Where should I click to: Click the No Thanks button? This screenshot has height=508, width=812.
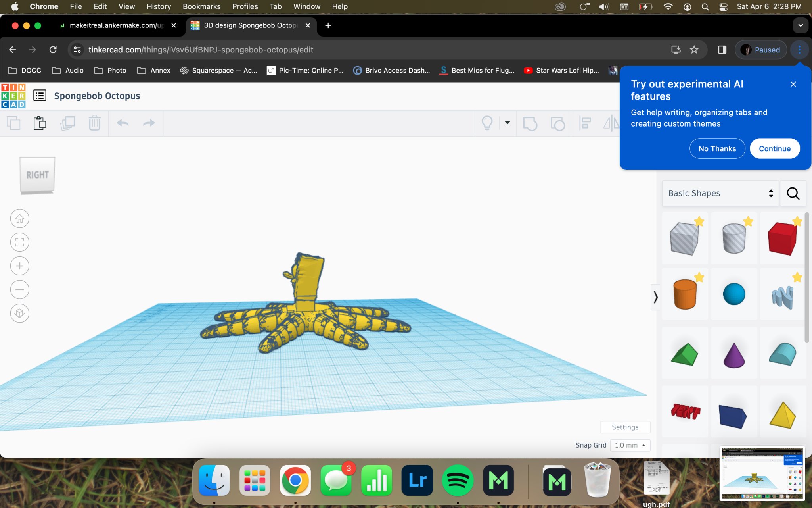pos(717,148)
